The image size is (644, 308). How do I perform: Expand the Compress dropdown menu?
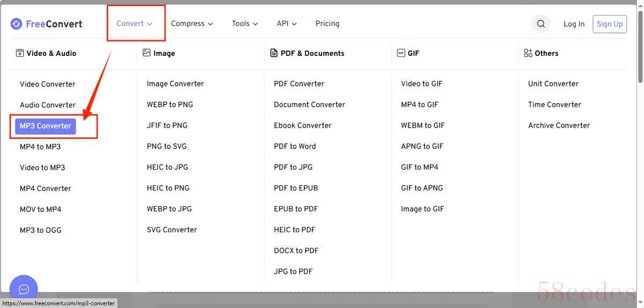click(192, 24)
